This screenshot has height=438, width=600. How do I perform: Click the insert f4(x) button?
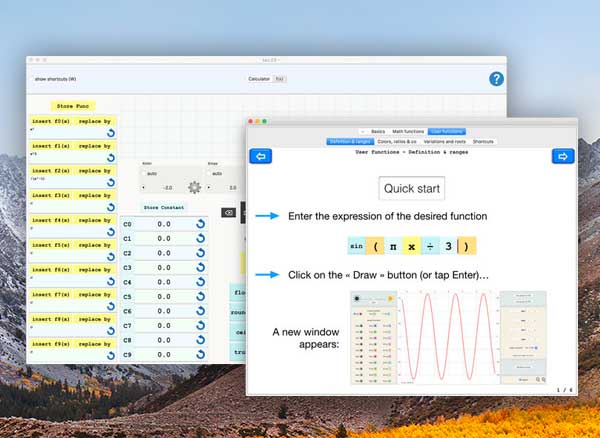51,220
